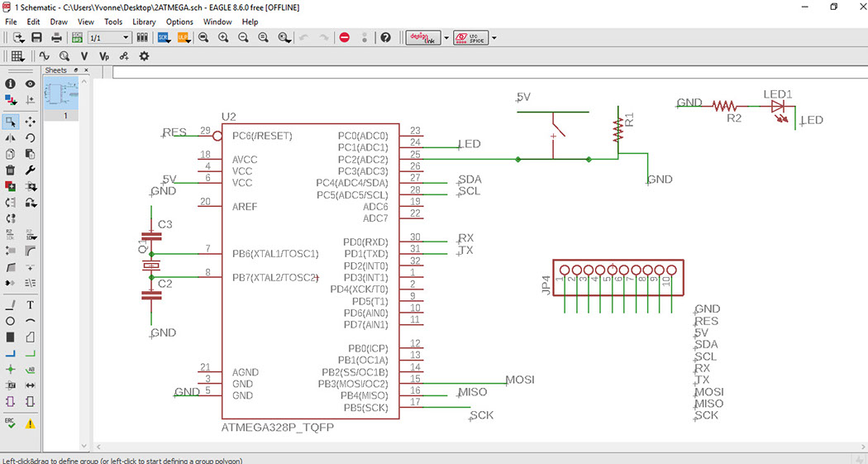
Task: Open the Edit menu
Action: coord(33,22)
